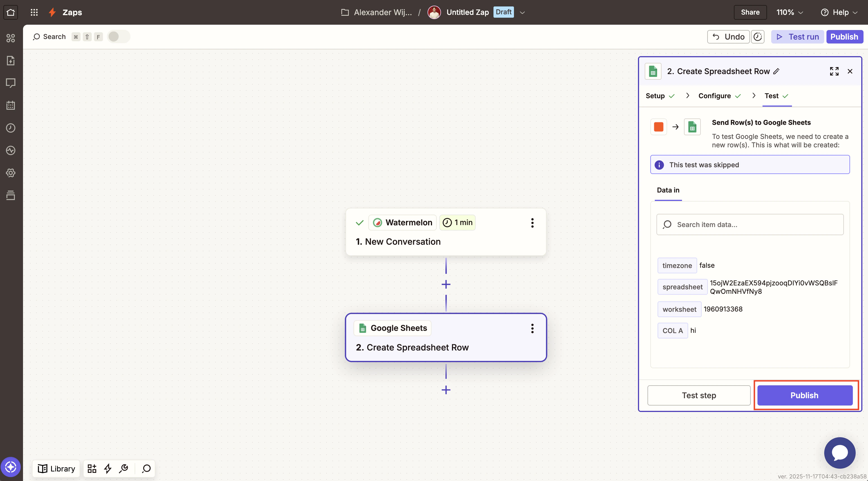Open the clock history icon in left sidebar
Viewport: 868px width, 481px height.
click(x=11, y=128)
